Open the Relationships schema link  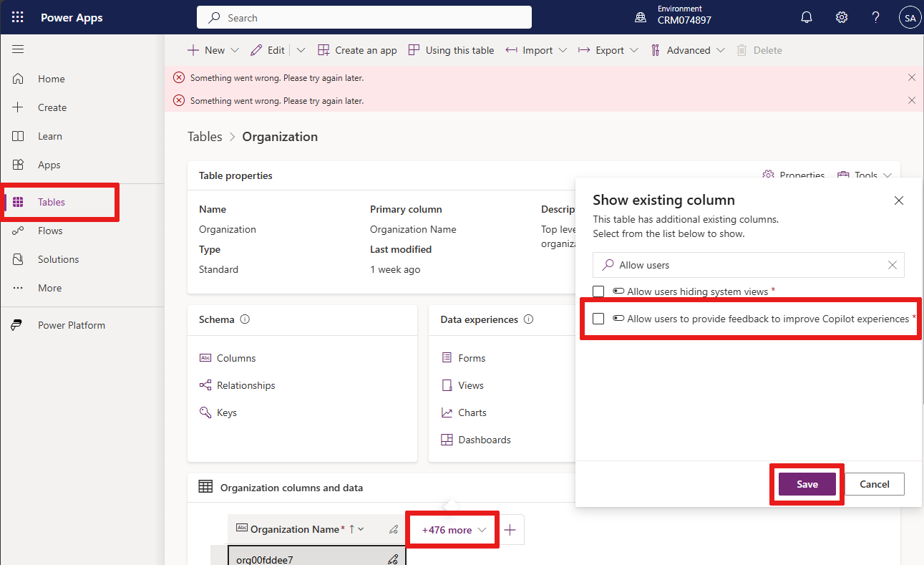[x=245, y=385]
